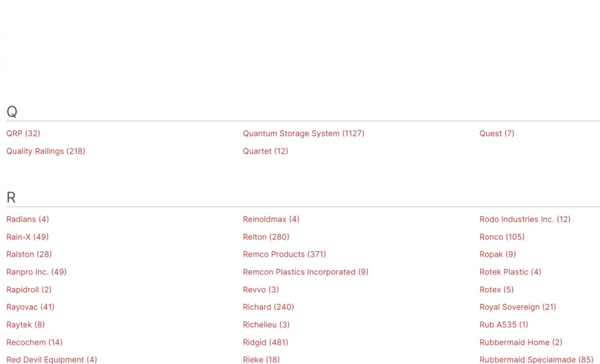
Task: Visit the Recochem brand link
Action: point(35,342)
